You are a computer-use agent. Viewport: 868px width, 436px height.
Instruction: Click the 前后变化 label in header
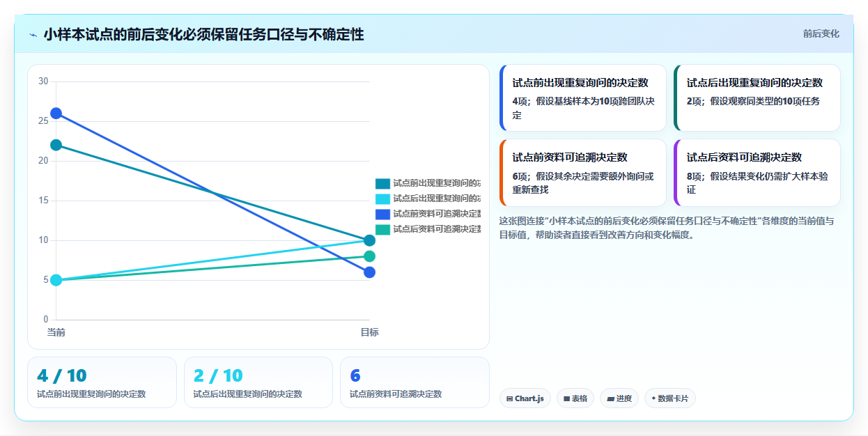pyautogui.click(x=821, y=33)
